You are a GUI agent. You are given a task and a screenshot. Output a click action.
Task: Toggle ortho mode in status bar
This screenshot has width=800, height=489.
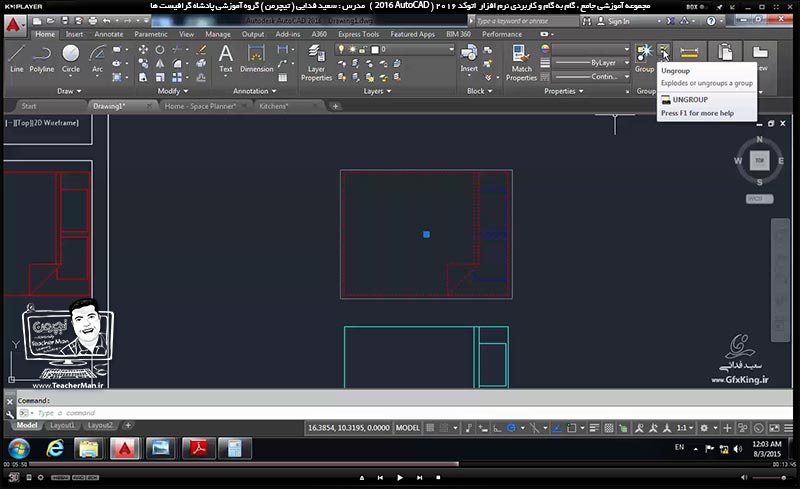point(497,428)
